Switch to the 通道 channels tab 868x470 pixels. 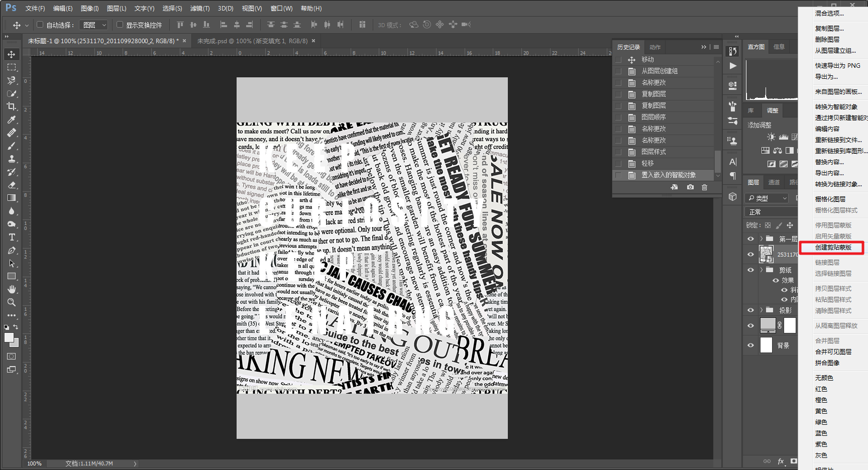pos(774,182)
